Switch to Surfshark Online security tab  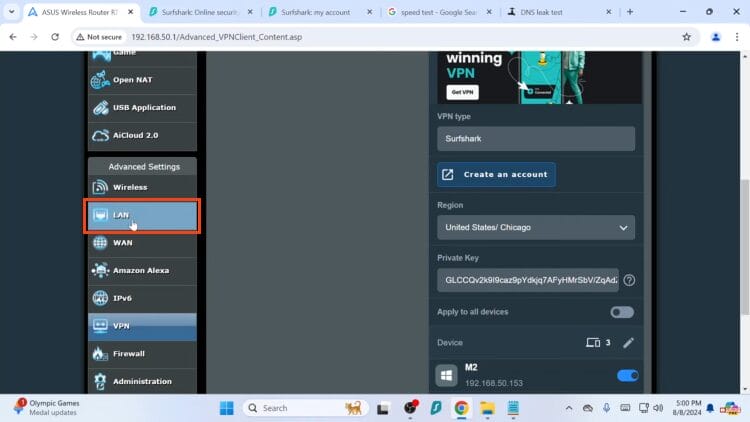(199, 12)
